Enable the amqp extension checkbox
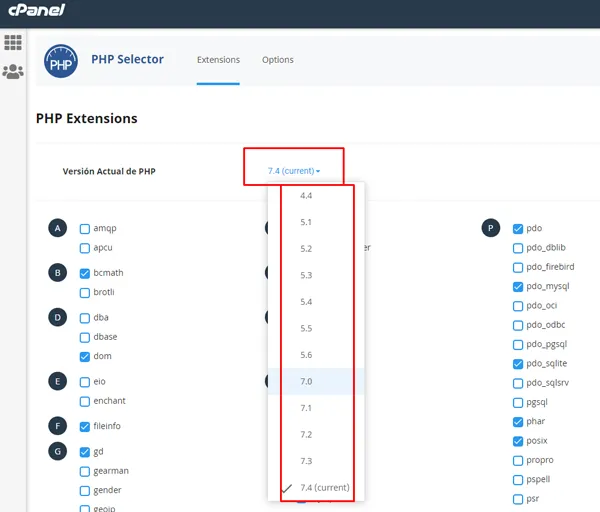Viewport: 600px width, 512px height. coord(85,229)
